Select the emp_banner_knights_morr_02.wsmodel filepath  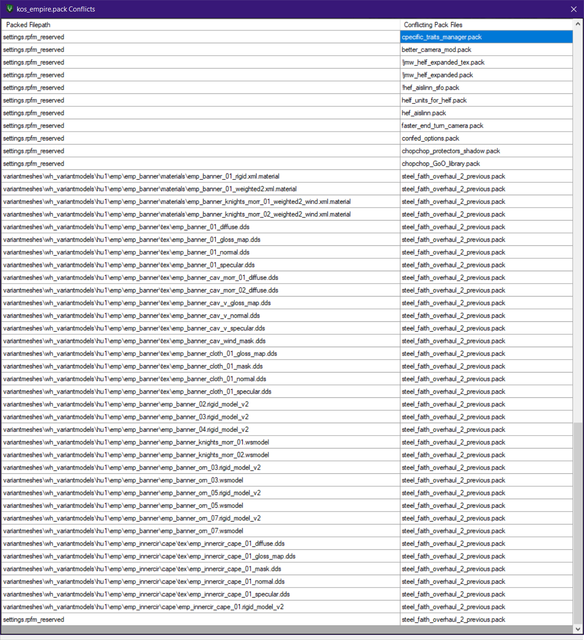[x=200, y=455]
